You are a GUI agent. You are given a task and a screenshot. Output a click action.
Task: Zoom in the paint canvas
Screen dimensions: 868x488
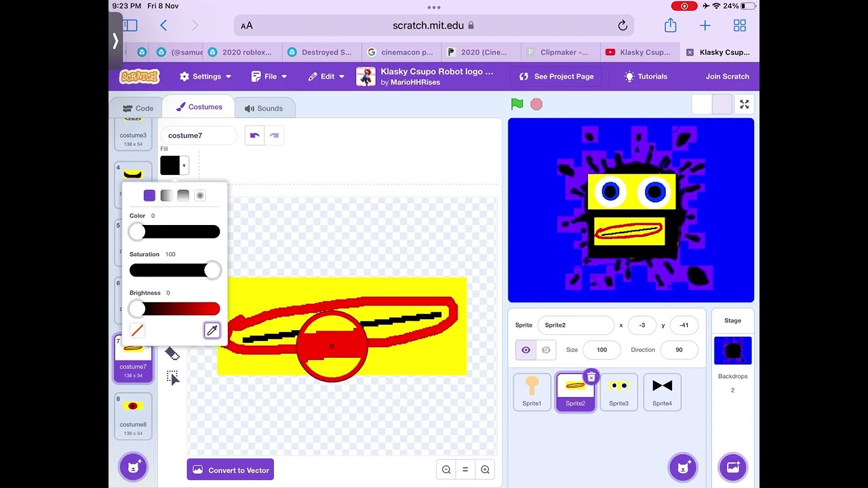(x=485, y=470)
